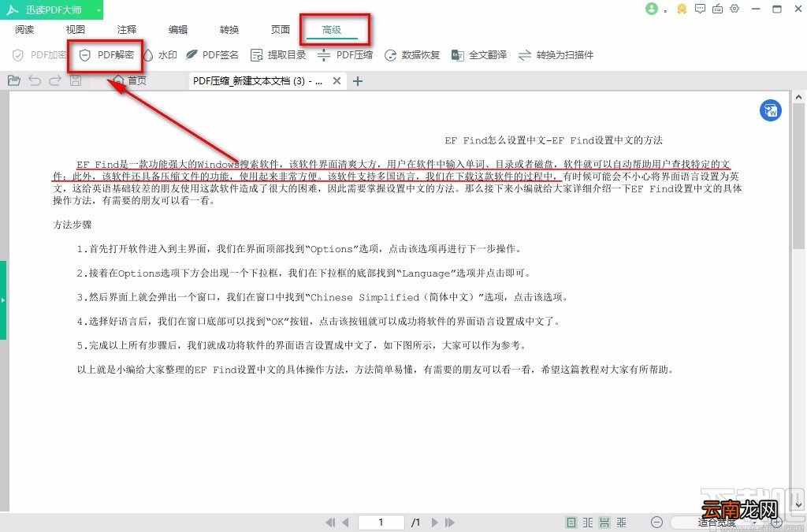This screenshot has height=532, width=807.
Task: Open the 适合宽度 zoom dropdown
Action: click(x=716, y=523)
